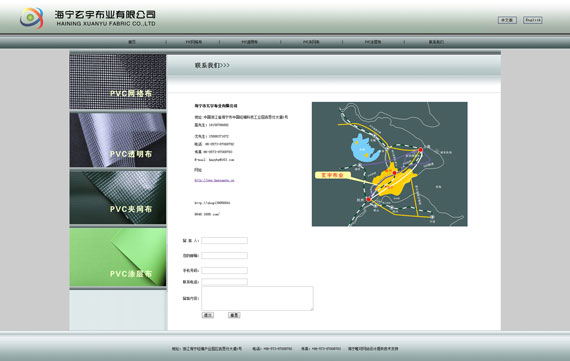Open the PVC夹网布 navigation menu item
The image size is (570, 361).
[311, 42]
